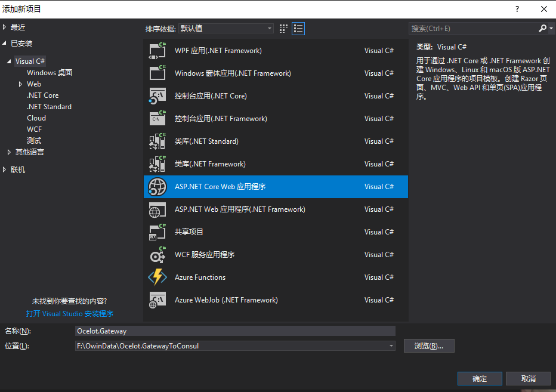Select the WPF 应用(.NET Framework) template name
This screenshot has height=392, width=556.
tap(218, 51)
